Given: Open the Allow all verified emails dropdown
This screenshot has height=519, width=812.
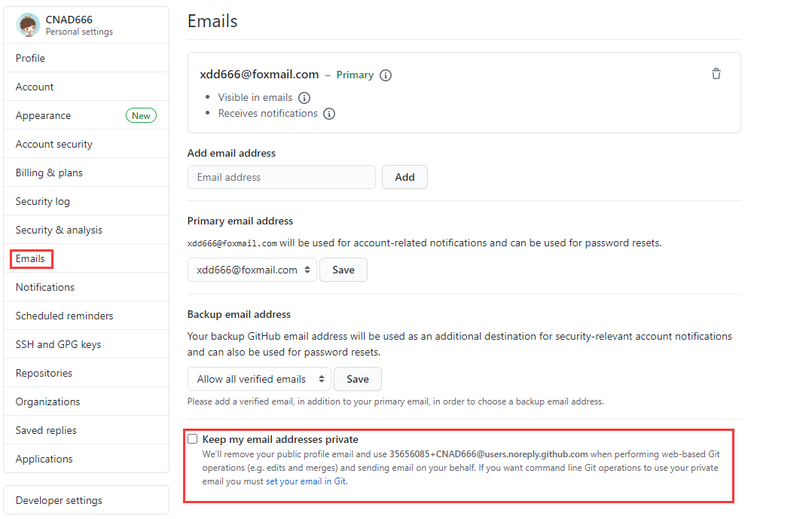Looking at the screenshot, I should pos(259,379).
